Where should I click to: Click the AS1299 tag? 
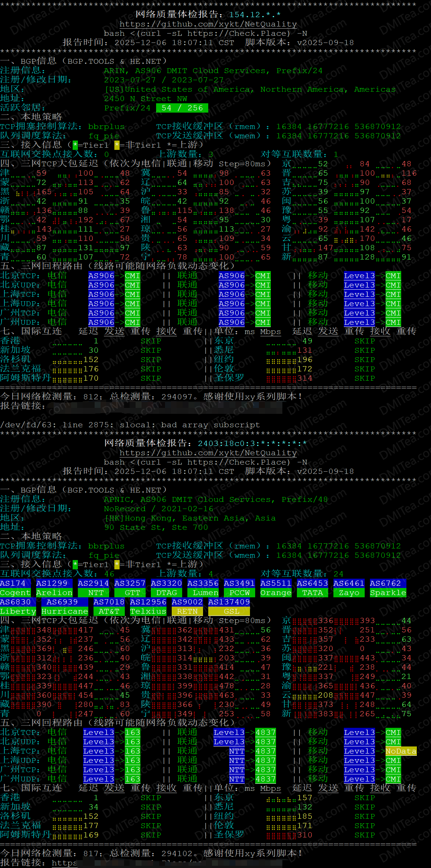pos(52,584)
